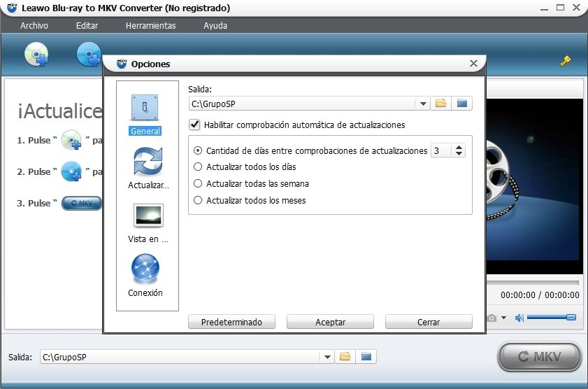Select Actualizar todas las semana radio
588x389 pixels.
point(198,183)
